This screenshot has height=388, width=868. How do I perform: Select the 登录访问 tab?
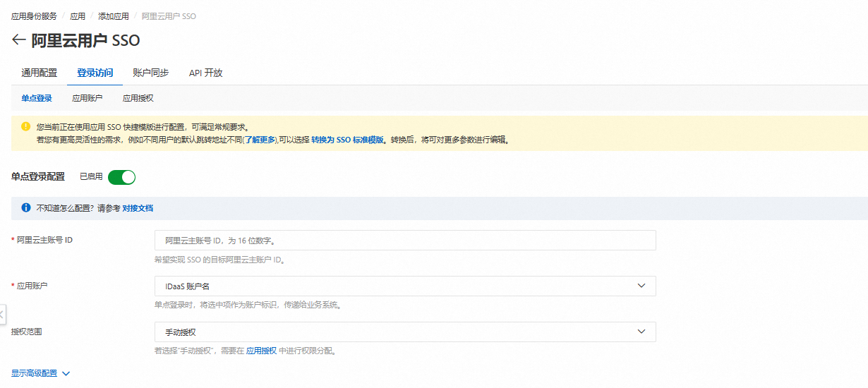coord(95,73)
